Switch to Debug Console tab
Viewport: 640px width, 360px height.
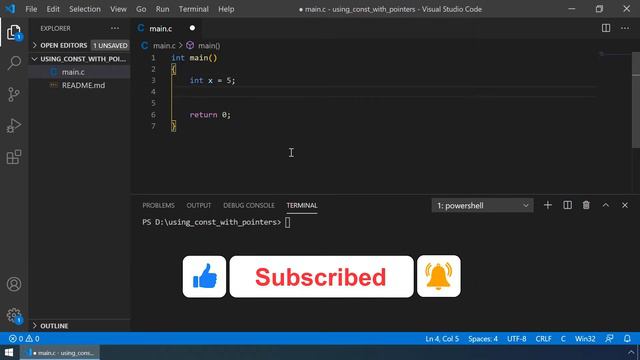tap(249, 205)
